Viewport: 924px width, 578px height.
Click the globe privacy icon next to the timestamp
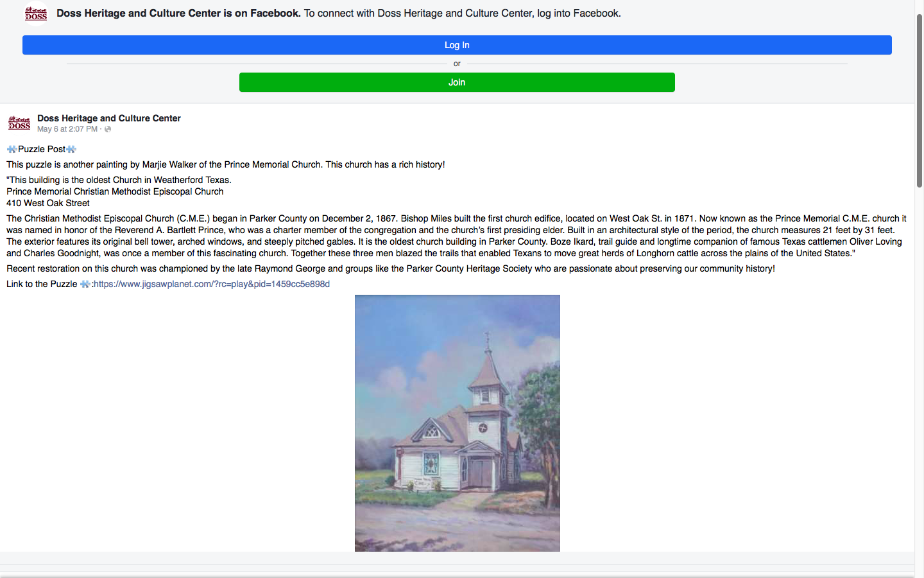click(107, 129)
